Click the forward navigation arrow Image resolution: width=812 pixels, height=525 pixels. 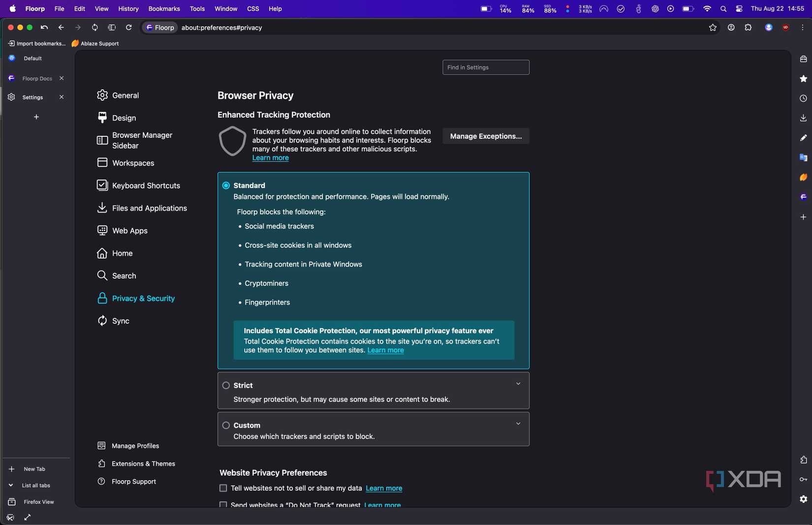click(78, 28)
